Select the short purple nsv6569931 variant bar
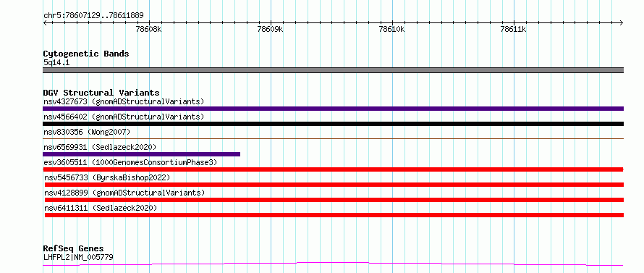 click(x=141, y=154)
